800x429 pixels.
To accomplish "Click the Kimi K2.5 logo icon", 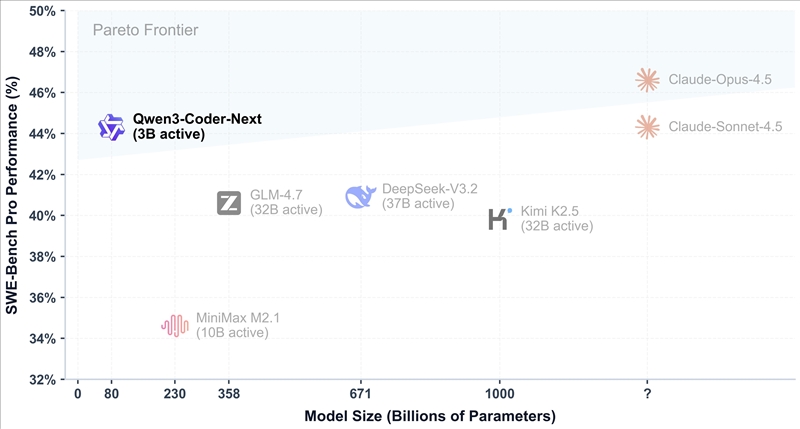I will pyautogui.click(x=500, y=218).
